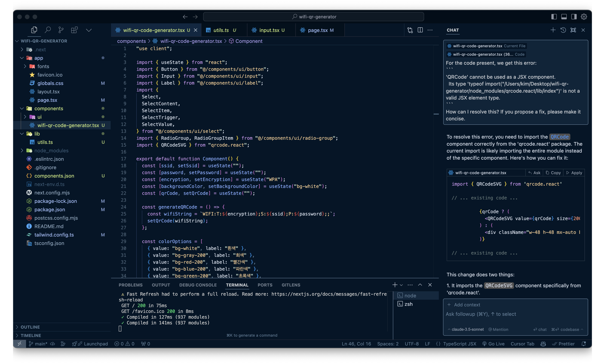
Task: Open editor split view icon
Action: click(420, 30)
